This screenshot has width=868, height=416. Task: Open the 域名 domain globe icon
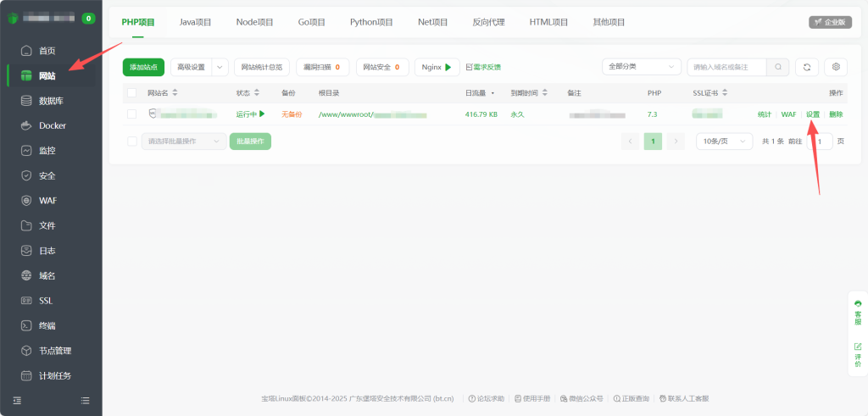point(26,275)
